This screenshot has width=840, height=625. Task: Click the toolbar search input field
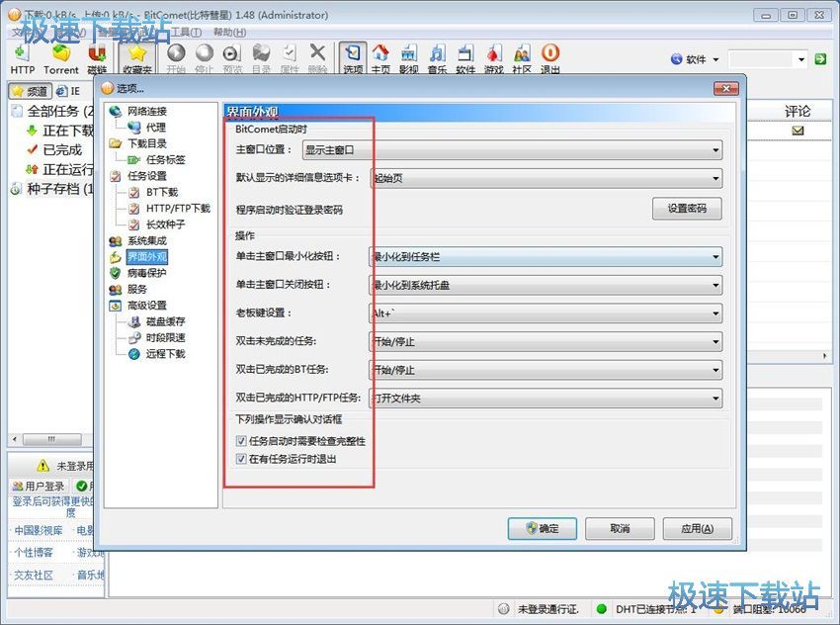pos(761,59)
